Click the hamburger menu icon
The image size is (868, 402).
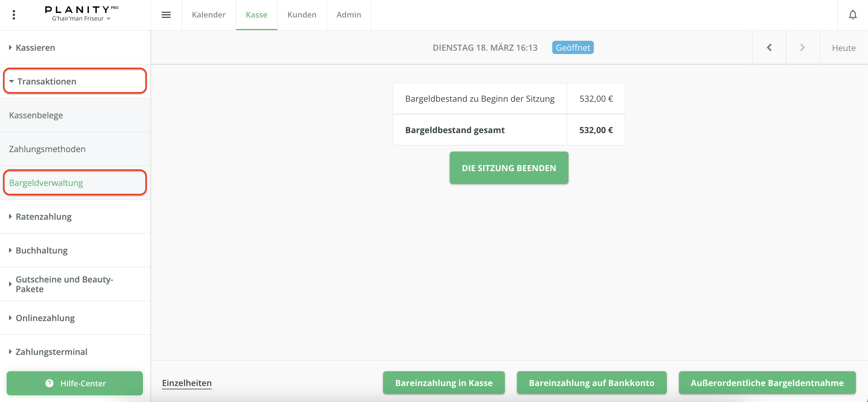pos(166,15)
